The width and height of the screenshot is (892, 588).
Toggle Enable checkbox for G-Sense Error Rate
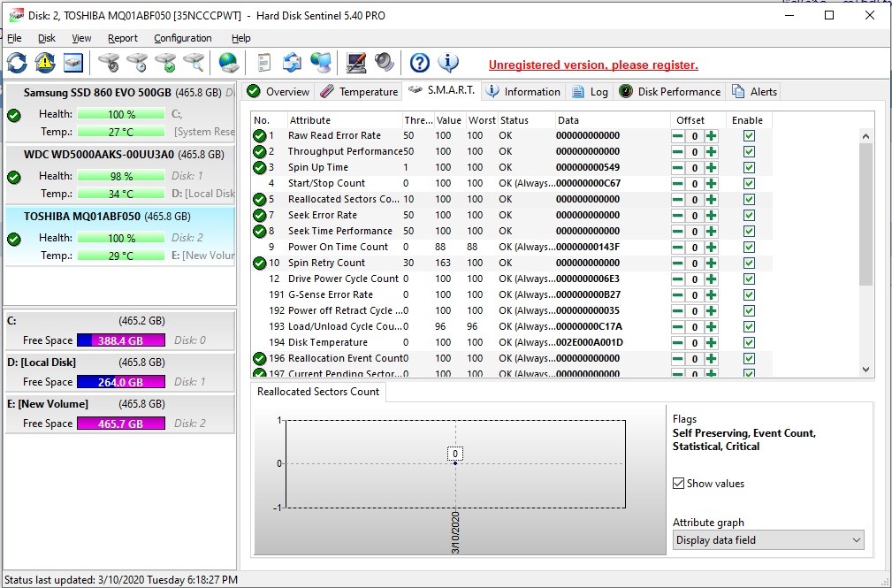click(749, 294)
